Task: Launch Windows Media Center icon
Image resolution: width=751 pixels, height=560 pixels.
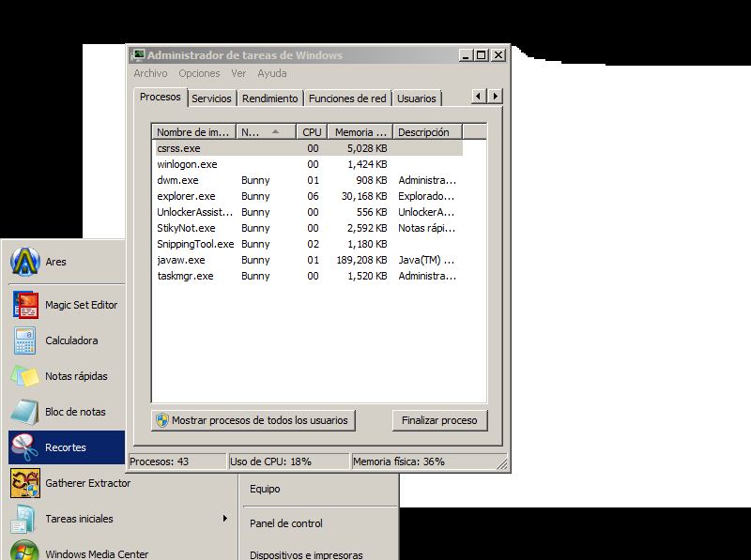Action: 24,551
